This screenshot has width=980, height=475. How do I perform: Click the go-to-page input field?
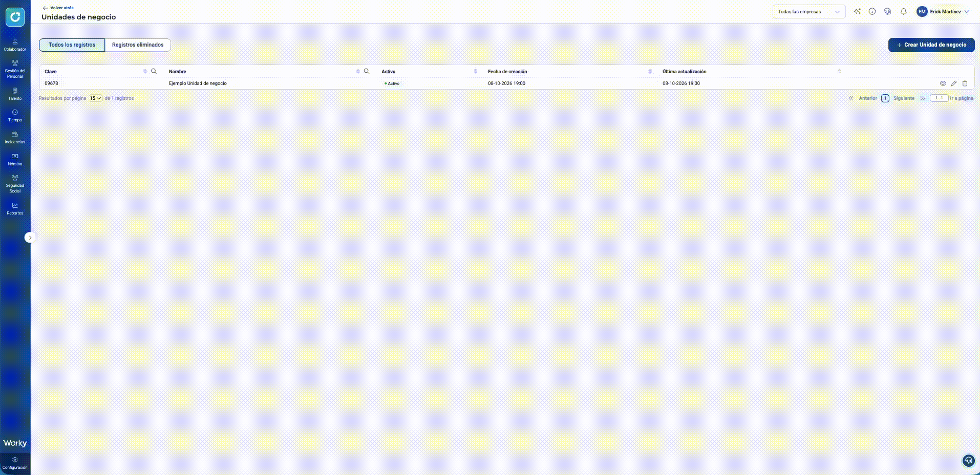click(x=939, y=98)
